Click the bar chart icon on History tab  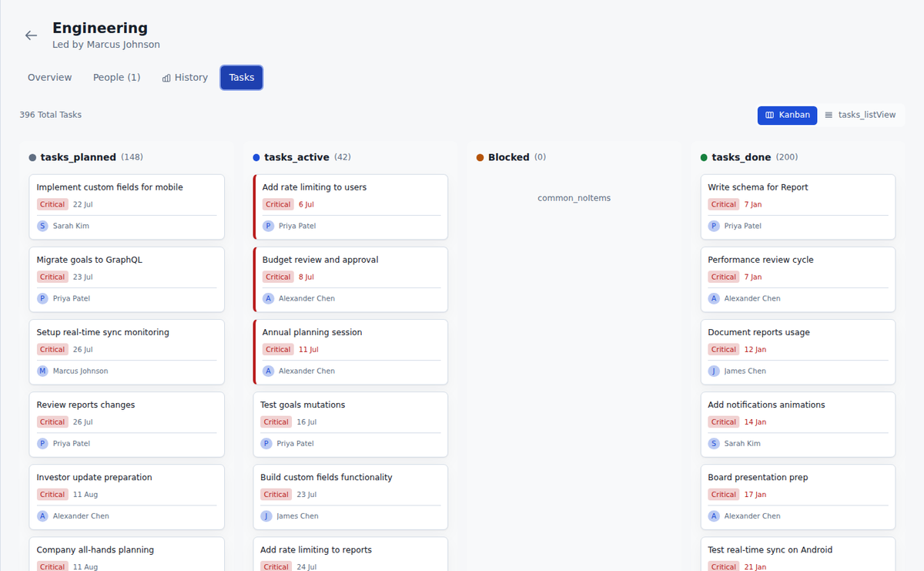click(166, 78)
